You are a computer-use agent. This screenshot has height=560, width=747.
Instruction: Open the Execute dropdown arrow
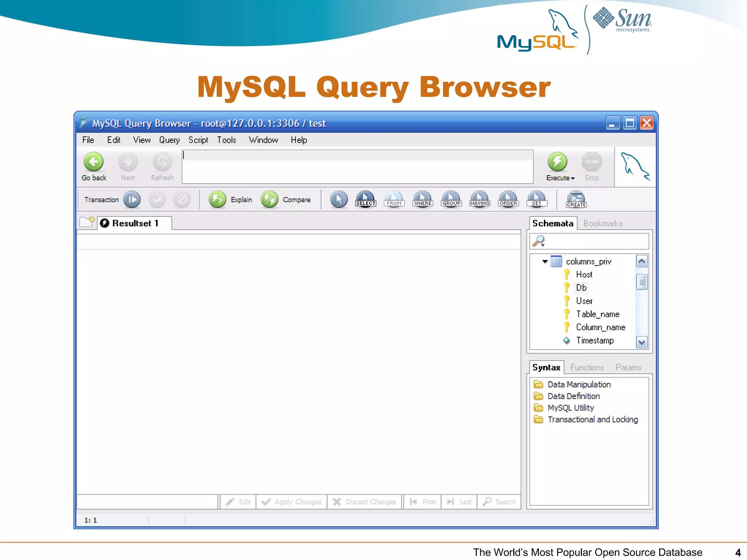[x=573, y=178]
